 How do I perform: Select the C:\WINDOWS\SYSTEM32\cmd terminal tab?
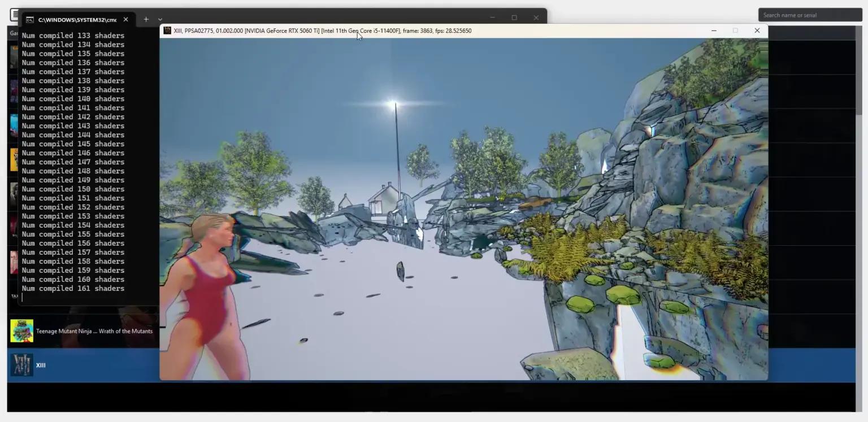pyautogui.click(x=77, y=20)
